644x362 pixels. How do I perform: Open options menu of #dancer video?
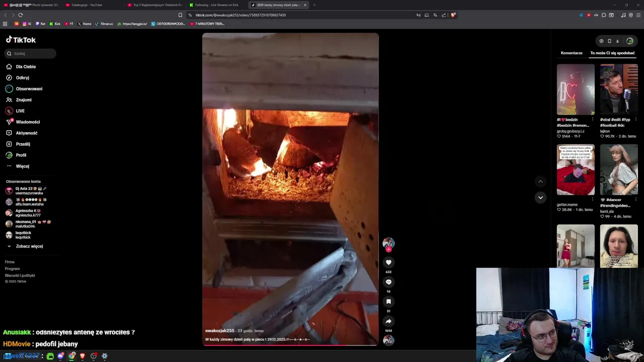click(635, 200)
